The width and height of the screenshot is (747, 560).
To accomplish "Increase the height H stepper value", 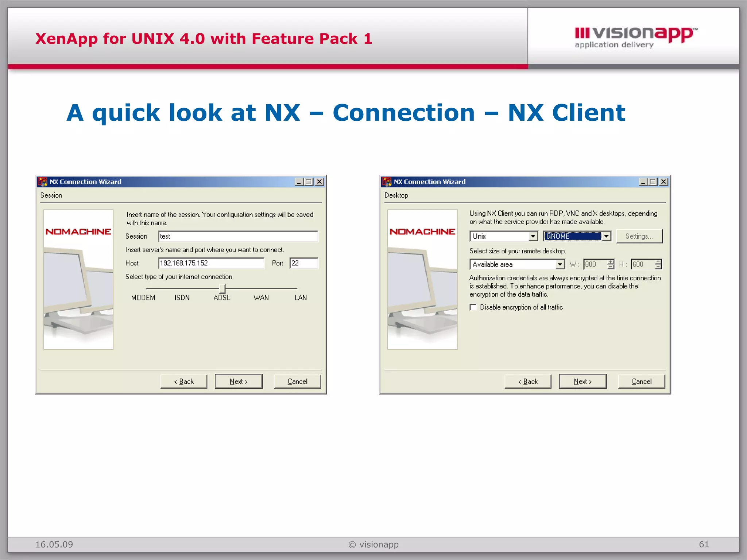I will (x=658, y=262).
